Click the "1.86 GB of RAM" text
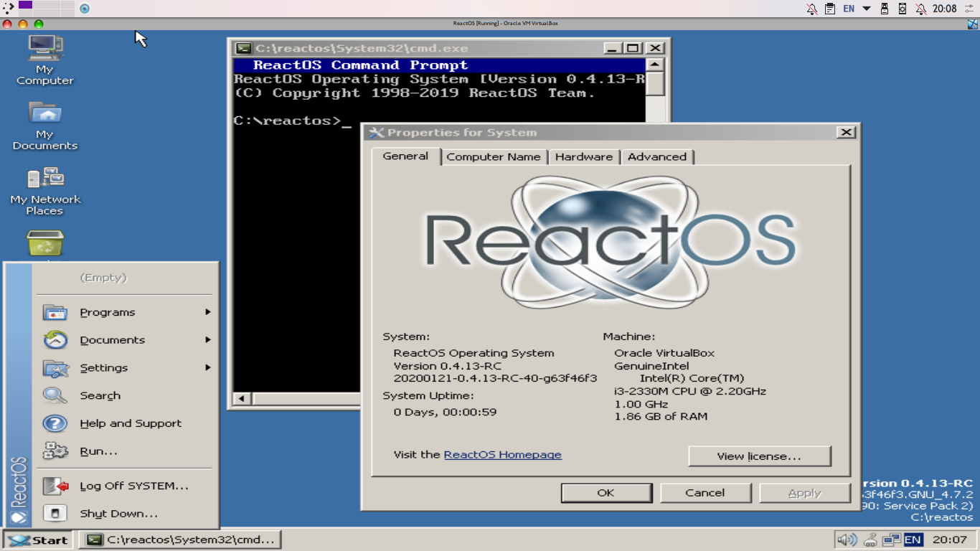Screen dimensions: 980x551 coord(661,417)
